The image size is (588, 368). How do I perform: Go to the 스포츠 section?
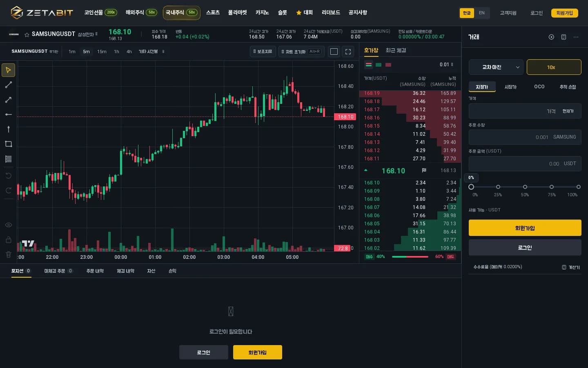(213, 13)
